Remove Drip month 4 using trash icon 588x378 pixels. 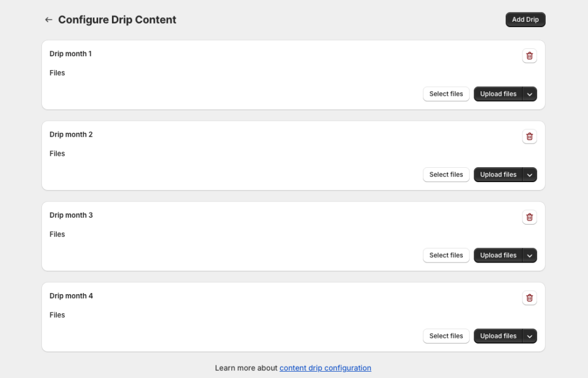pos(529,298)
